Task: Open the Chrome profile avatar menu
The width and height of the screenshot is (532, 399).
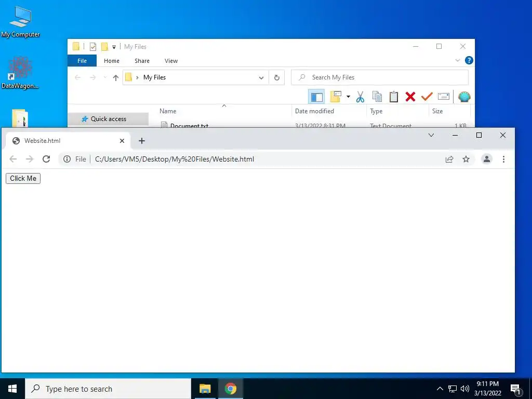Action: [486, 159]
